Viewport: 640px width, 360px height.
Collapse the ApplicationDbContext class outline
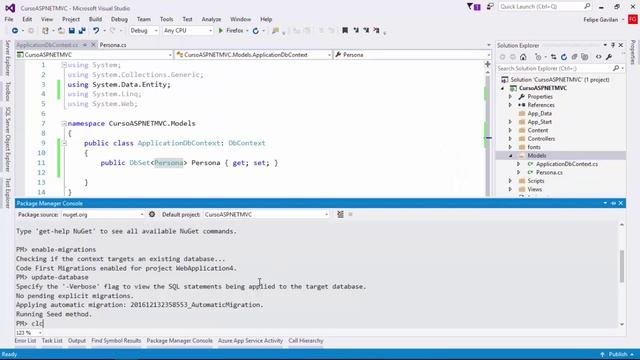pos(64,143)
